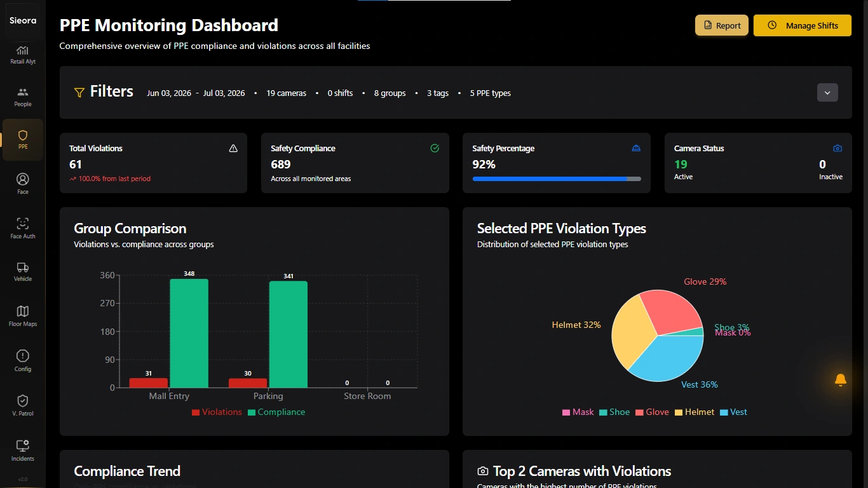
Task: Click the 3 tags filter text
Action: (x=438, y=93)
